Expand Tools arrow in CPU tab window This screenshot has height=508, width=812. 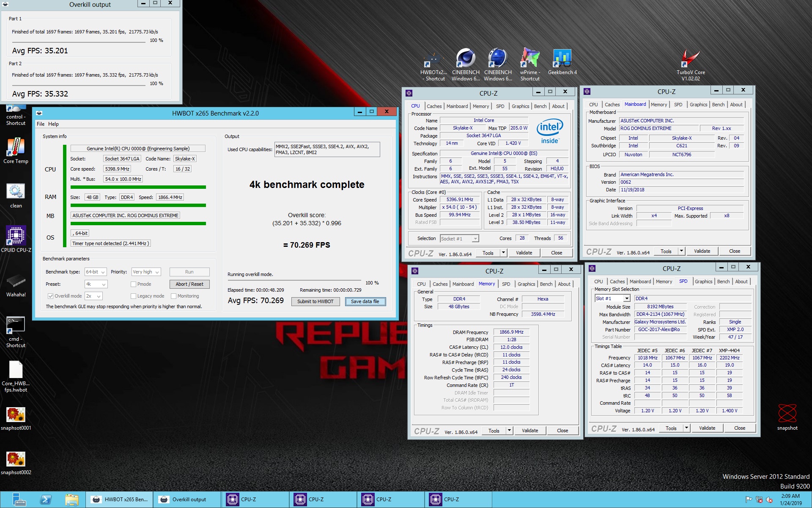tap(503, 253)
